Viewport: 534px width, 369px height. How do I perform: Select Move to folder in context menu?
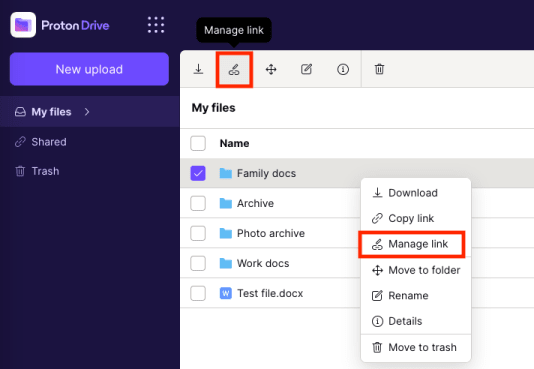tap(416, 270)
